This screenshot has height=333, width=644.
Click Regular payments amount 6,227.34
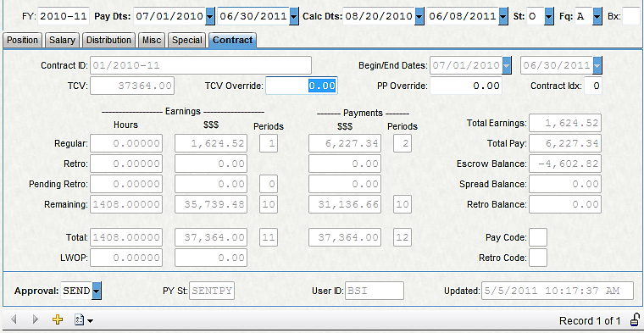345,143
